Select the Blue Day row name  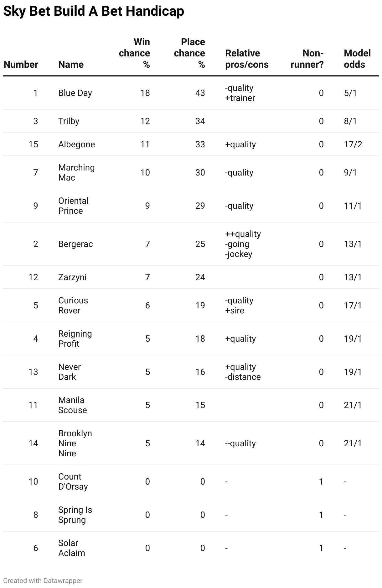coord(75,93)
